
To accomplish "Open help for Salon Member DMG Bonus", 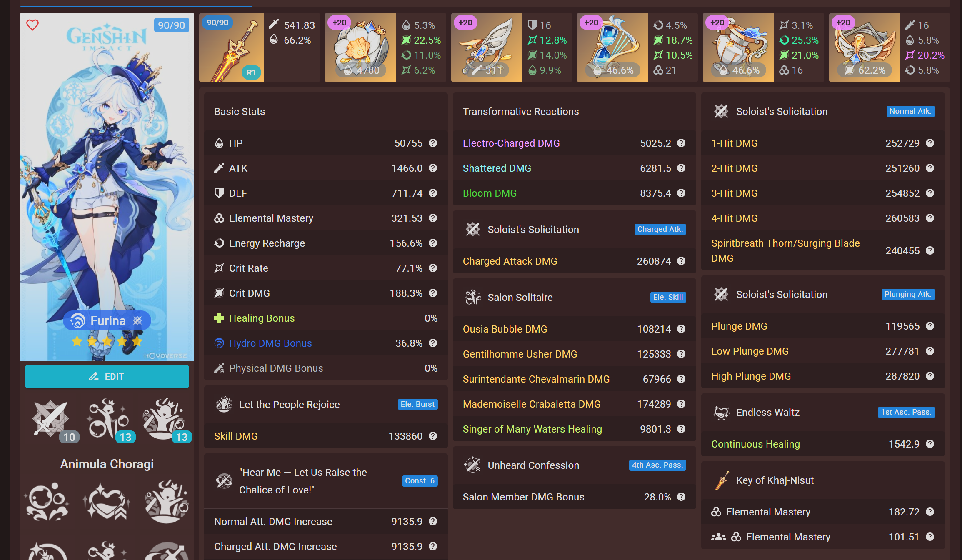I will (x=681, y=497).
